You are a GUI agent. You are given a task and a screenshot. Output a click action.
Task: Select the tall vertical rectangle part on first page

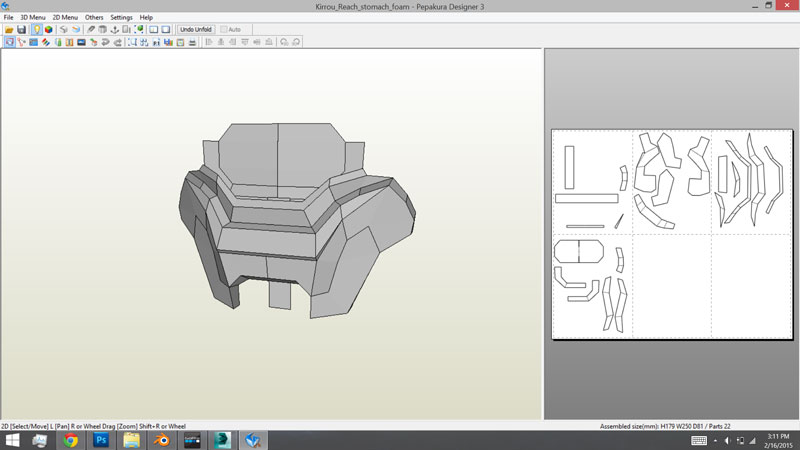coord(569,167)
